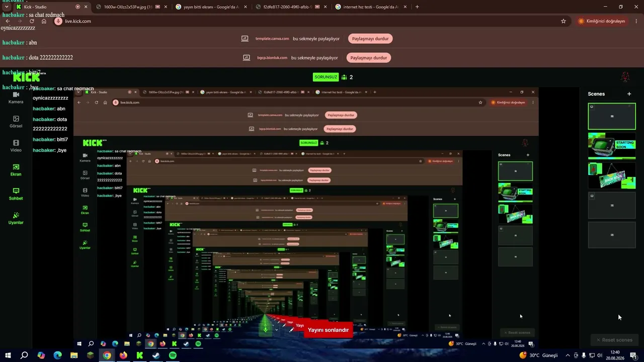Open Uyarılar alerts in the sidebar
This screenshot has height=362, width=644.
pyautogui.click(x=16, y=218)
